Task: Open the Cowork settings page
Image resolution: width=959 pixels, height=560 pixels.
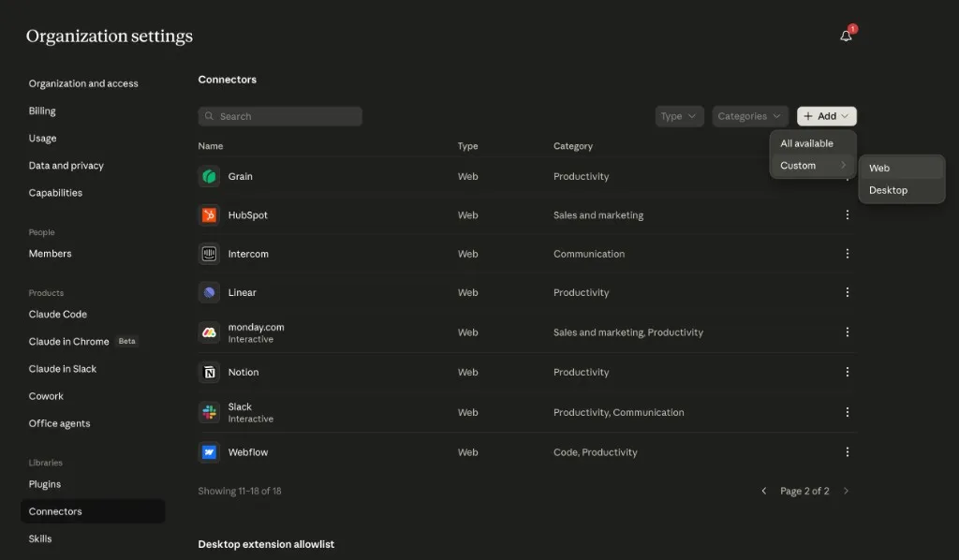Action: pos(46,396)
